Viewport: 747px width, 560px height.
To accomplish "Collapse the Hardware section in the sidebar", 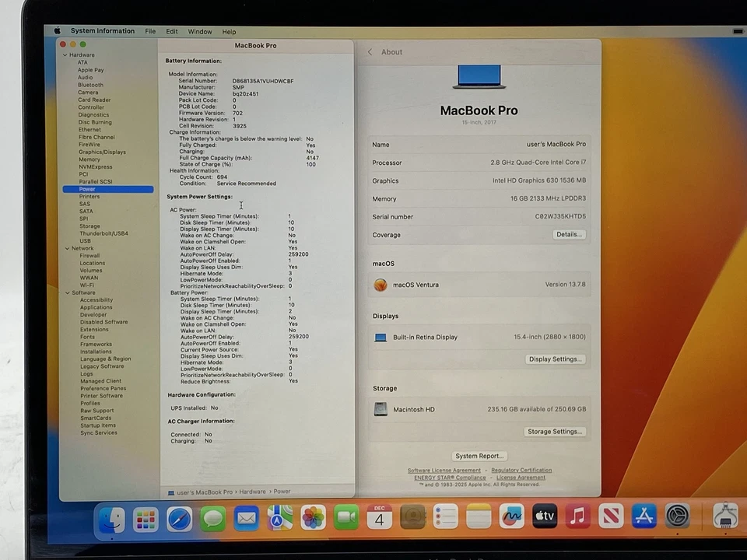I will (x=65, y=54).
